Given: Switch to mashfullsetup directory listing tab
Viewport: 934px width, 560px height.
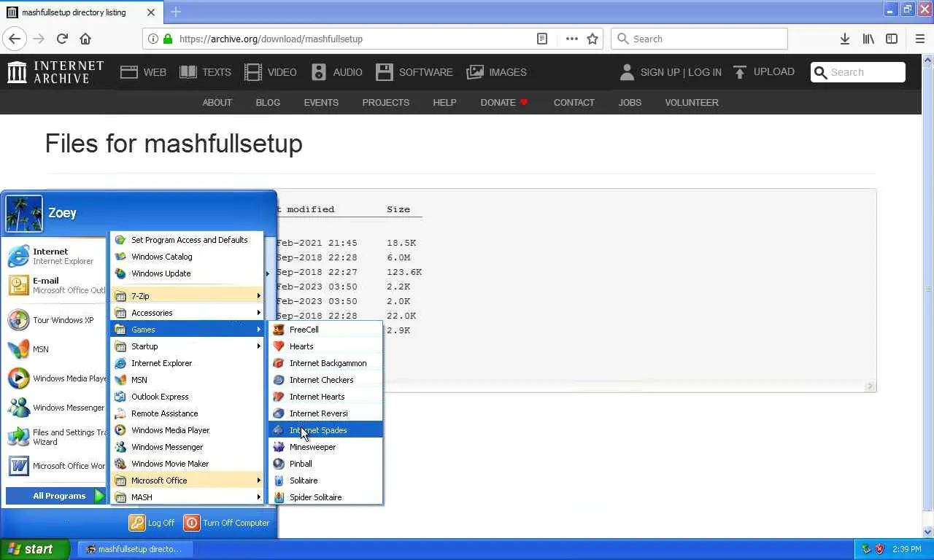Looking at the screenshot, I should (x=80, y=12).
